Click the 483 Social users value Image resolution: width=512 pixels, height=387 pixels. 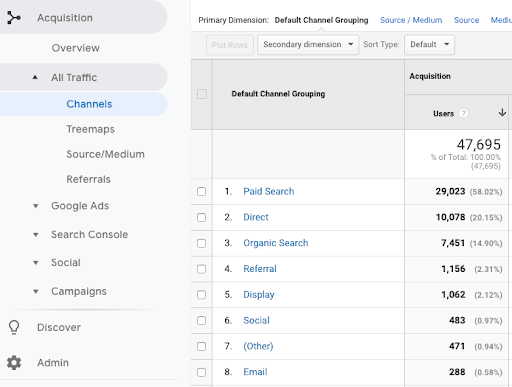[457, 320]
